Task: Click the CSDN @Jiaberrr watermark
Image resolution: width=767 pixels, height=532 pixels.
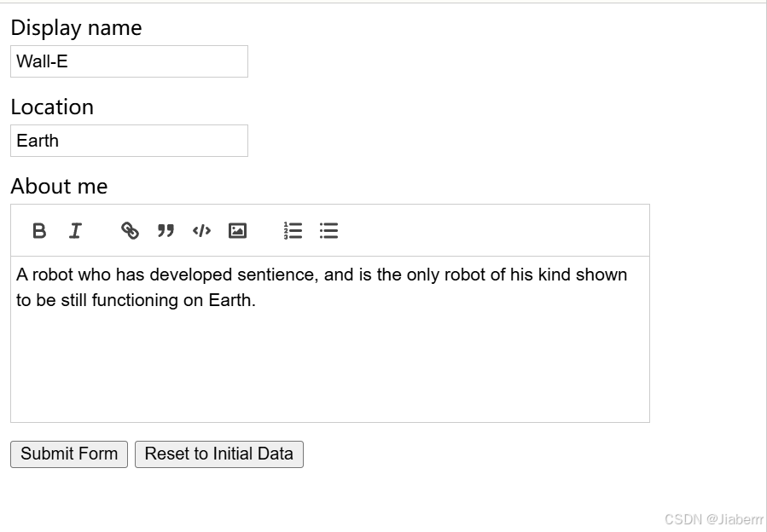Action: tap(714, 519)
